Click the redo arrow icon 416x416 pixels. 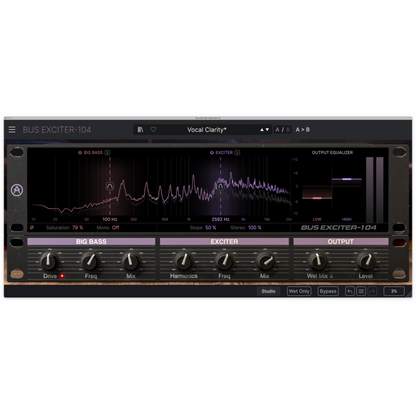click(x=372, y=291)
